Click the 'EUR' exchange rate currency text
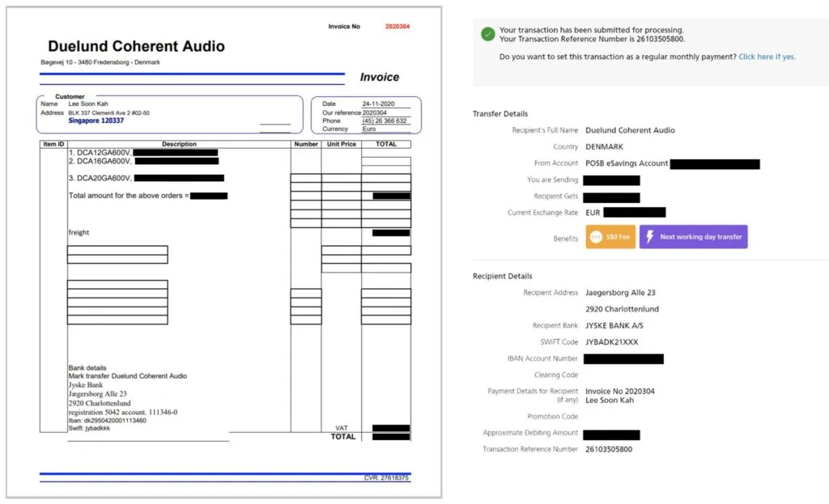829x504 pixels. click(593, 213)
